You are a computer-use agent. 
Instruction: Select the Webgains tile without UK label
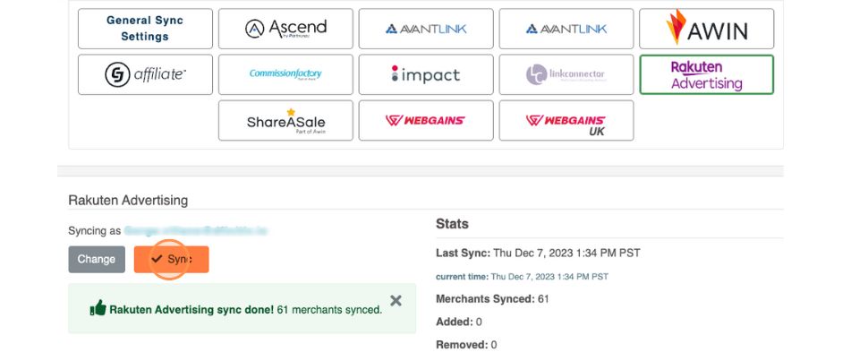point(426,120)
